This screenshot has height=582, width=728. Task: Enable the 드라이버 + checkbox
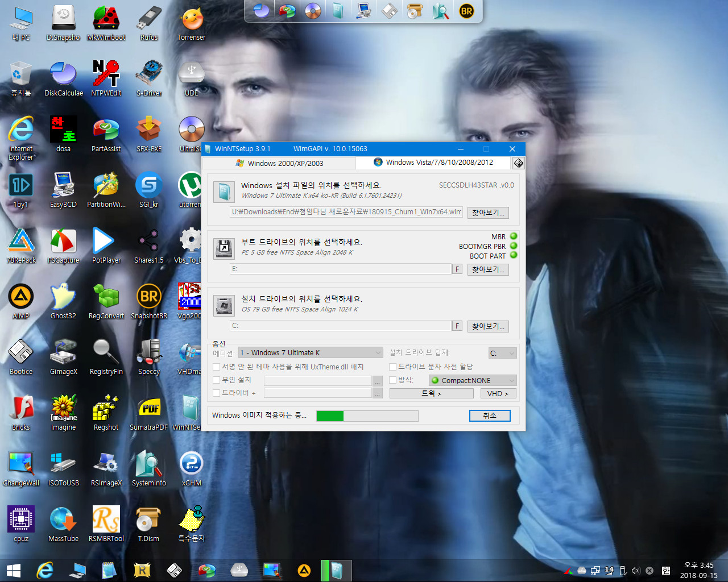216,393
